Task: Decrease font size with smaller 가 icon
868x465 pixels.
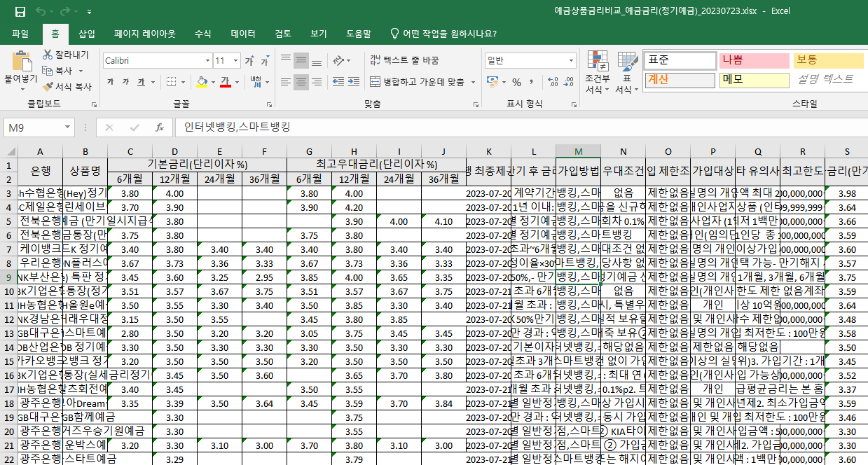Action: pos(265,61)
